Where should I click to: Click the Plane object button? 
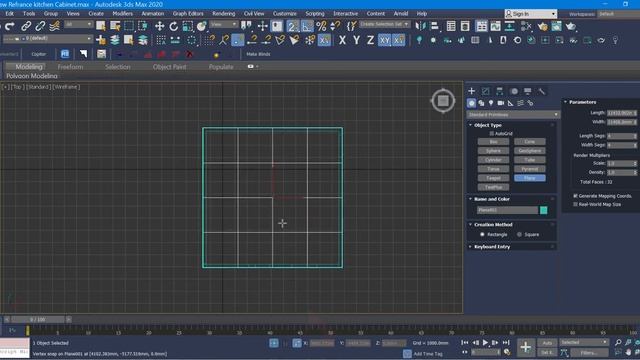coord(529,178)
